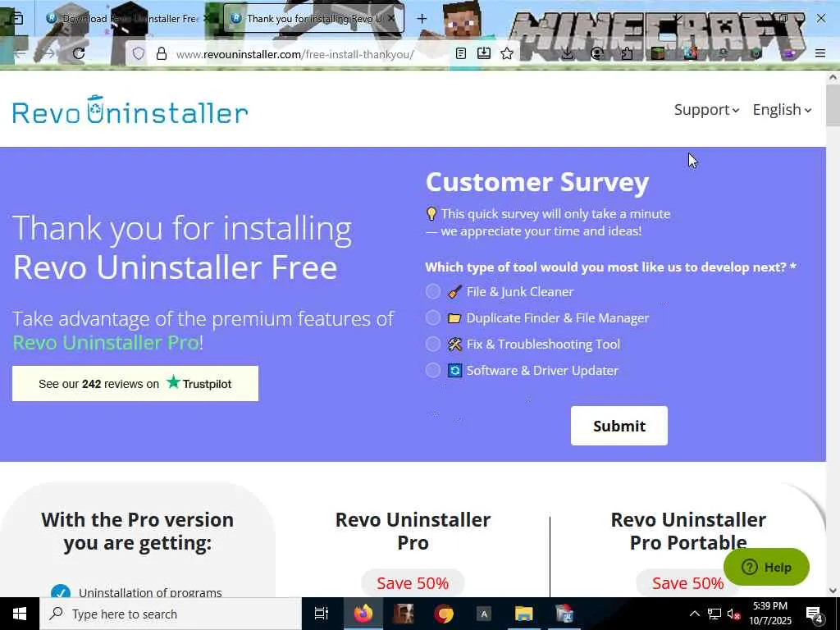Click the Revo Uninstaller Pro column heading
This screenshot has width=840, height=630.
pos(413,531)
